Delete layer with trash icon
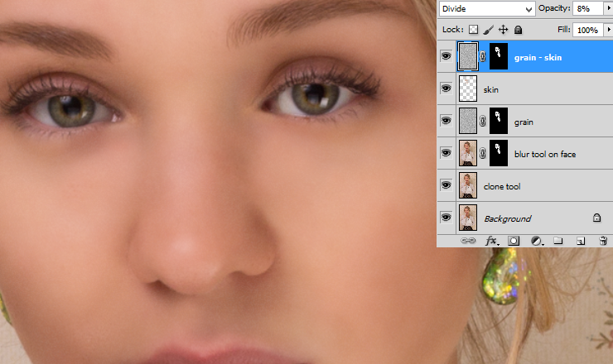The image size is (613, 364). 603,241
